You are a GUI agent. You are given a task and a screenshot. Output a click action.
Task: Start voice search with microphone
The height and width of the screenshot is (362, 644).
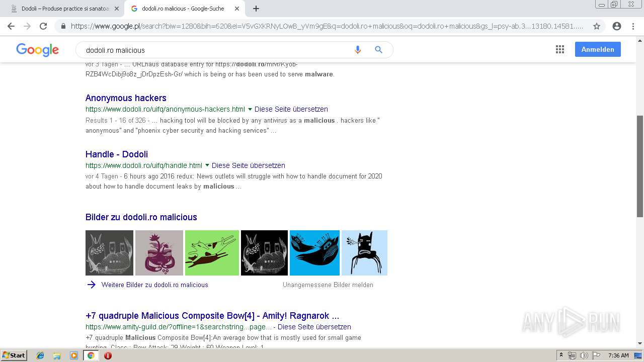pyautogui.click(x=358, y=50)
